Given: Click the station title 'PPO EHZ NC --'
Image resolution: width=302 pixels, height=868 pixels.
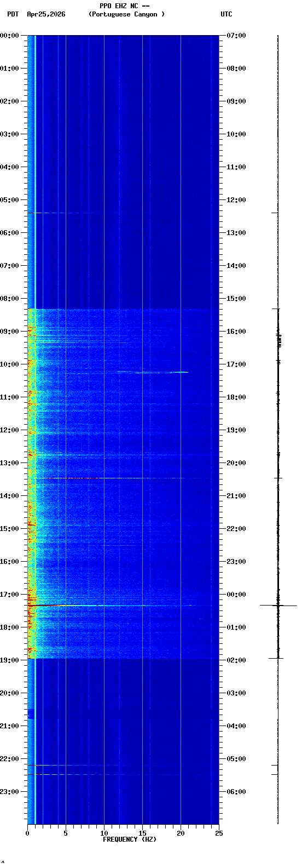Looking at the screenshot, I should [125, 6].
